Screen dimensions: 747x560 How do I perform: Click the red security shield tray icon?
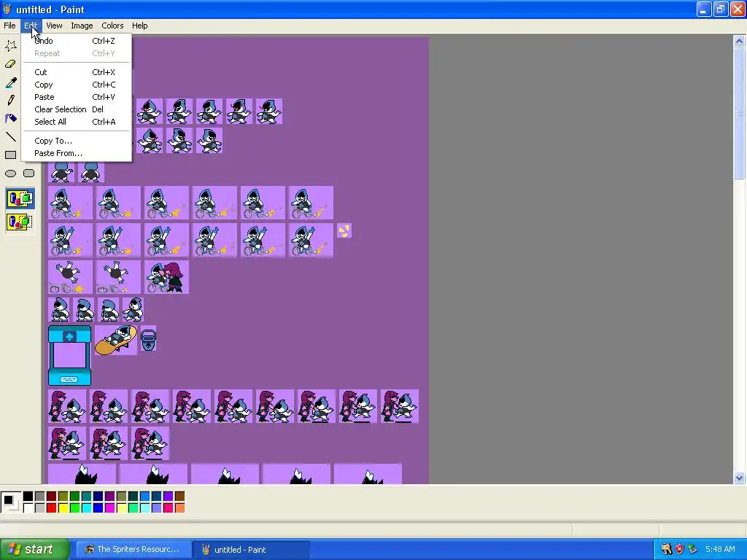[x=680, y=550]
